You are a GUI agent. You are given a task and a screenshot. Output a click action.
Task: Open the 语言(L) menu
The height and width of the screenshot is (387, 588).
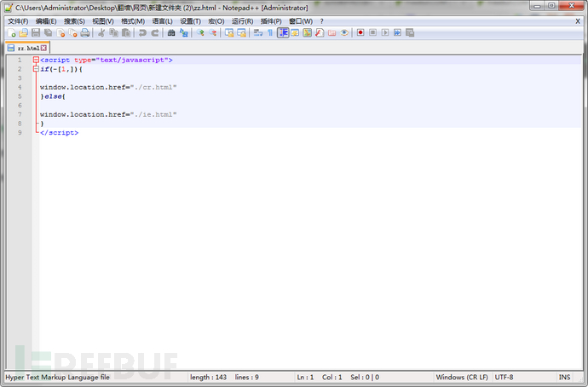click(163, 21)
